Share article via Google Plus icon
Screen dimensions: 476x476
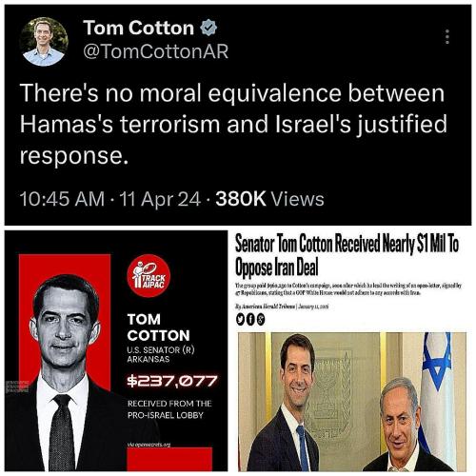(261, 320)
